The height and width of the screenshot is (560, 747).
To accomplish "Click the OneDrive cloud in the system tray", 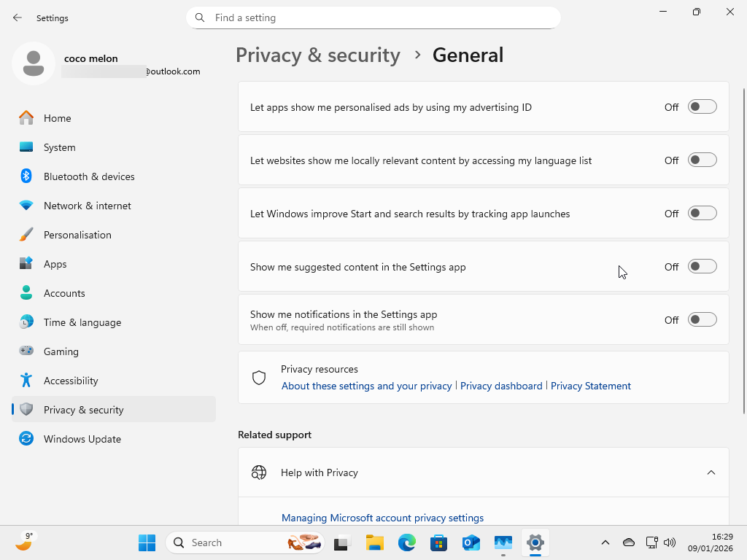I will [628, 542].
